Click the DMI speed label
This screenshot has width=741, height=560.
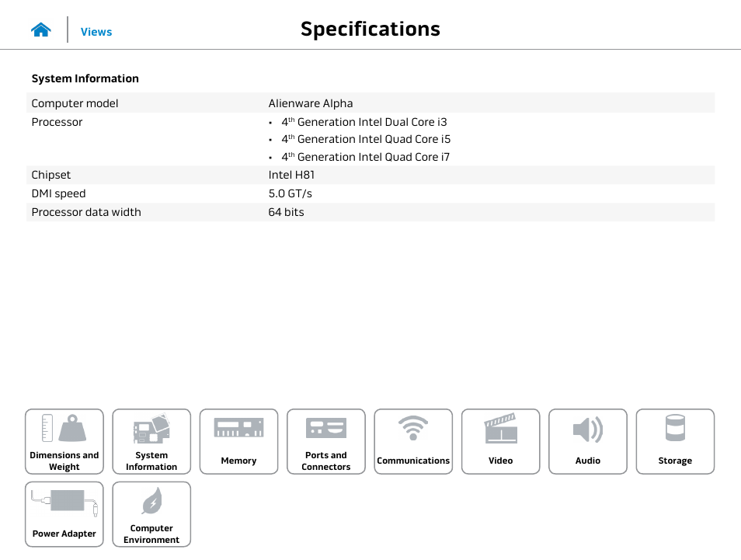[58, 193]
